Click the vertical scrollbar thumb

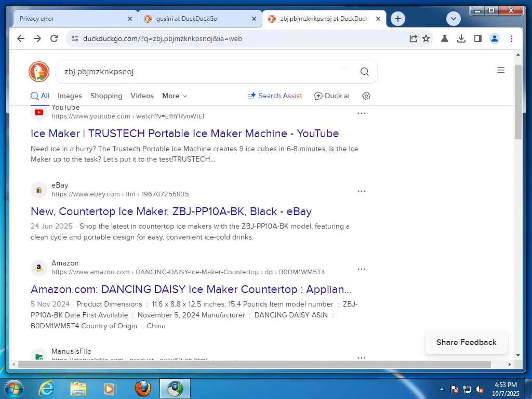[x=518, y=102]
